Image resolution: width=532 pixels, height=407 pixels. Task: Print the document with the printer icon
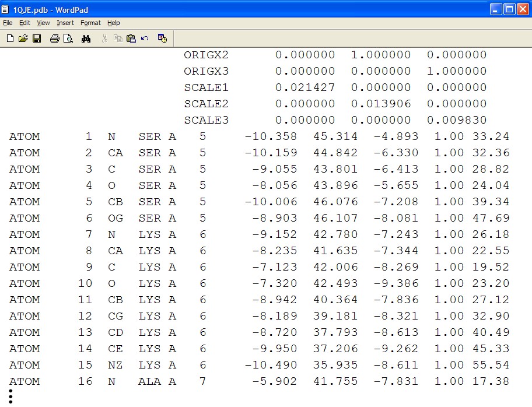coord(54,38)
